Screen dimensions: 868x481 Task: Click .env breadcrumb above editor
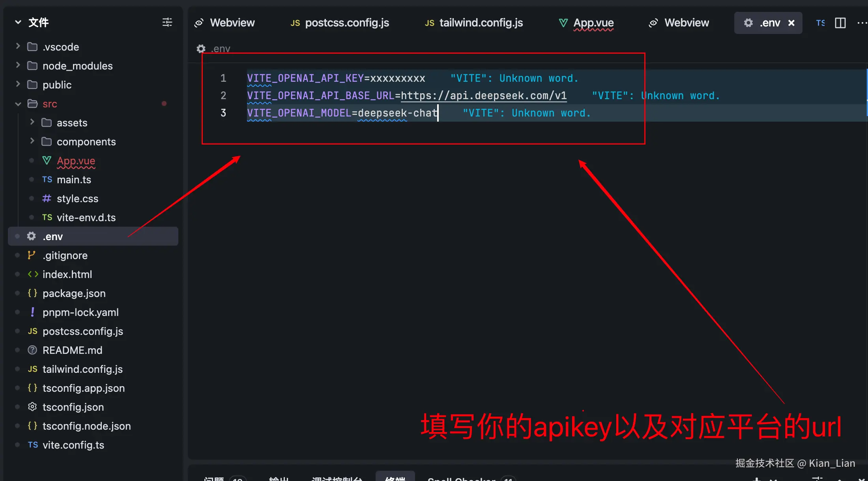coord(220,49)
